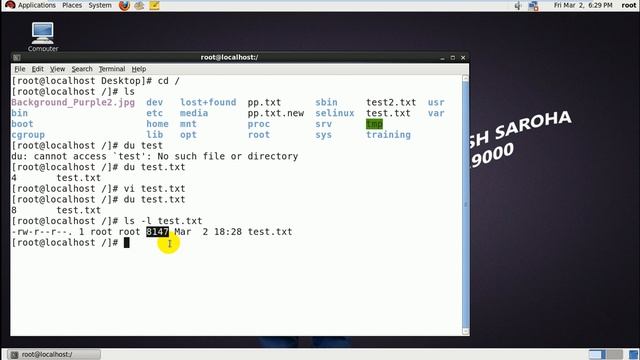This screenshot has width=640, height=360.
Task: Click the network connection icon
Action: pos(533,6)
